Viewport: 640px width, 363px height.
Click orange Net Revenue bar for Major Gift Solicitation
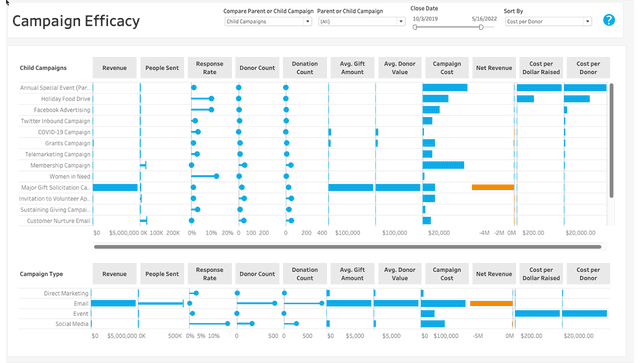tap(493, 187)
